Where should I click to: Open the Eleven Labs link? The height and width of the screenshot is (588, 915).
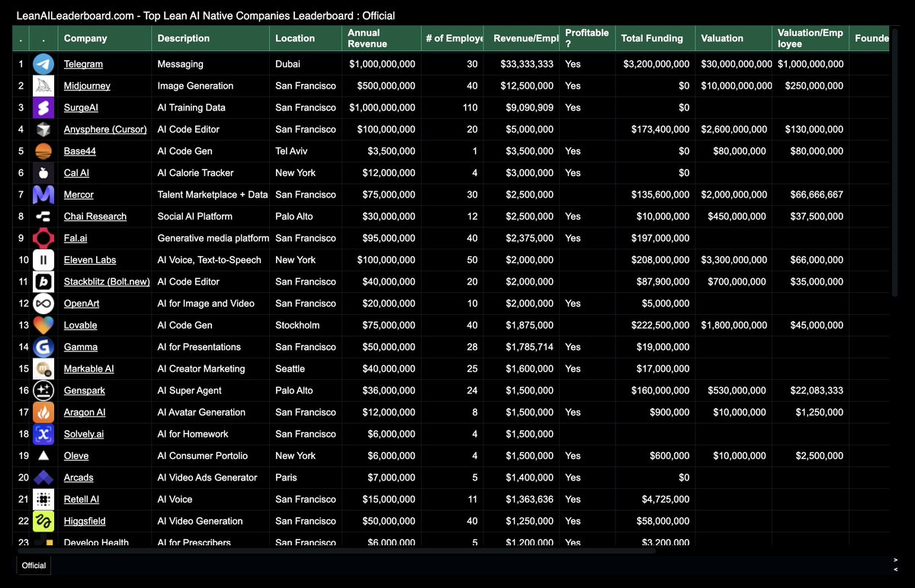(x=90, y=260)
